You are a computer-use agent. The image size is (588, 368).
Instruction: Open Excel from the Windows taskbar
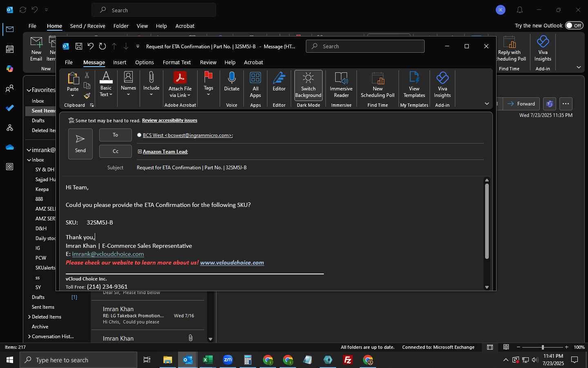tap(208, 360)
